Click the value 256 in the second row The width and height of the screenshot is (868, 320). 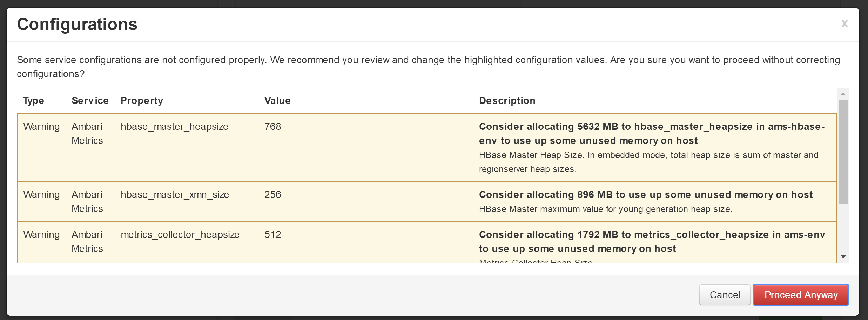click(x=272, y=195)
